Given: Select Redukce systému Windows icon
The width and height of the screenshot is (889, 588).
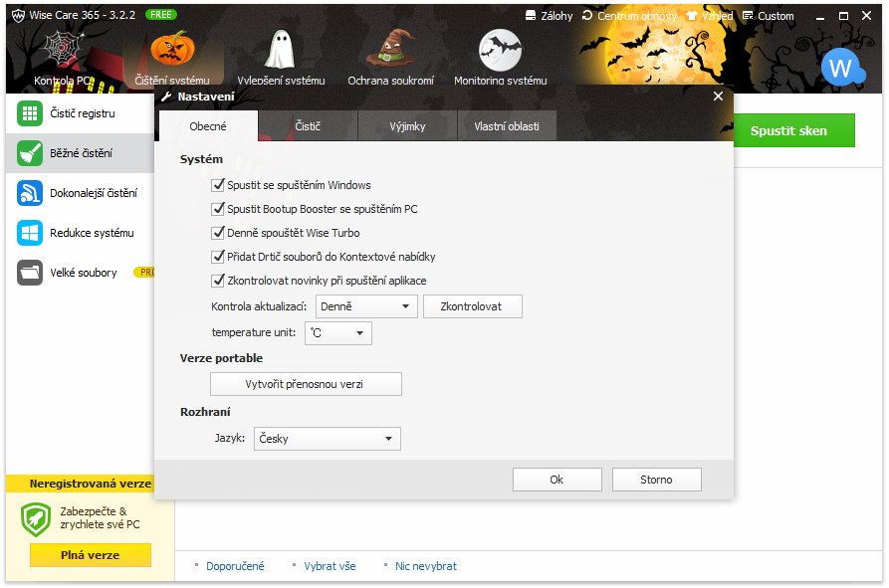Looking at the screenshot, I should point(30,233).
